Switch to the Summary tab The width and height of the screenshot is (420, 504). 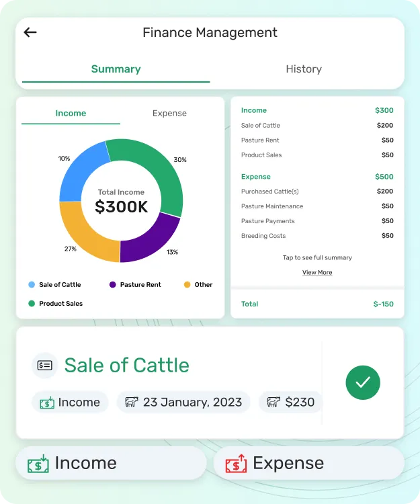coord(116,69)
